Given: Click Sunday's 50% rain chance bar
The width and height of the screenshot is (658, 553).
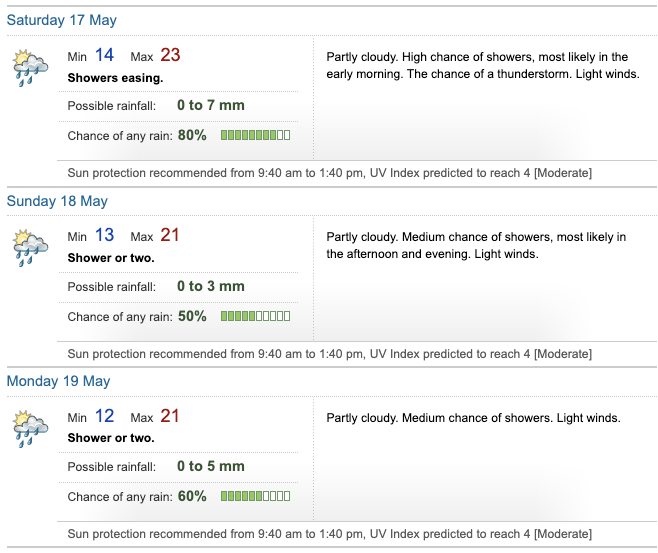Looking at the screenshot, I should point(255,316).
